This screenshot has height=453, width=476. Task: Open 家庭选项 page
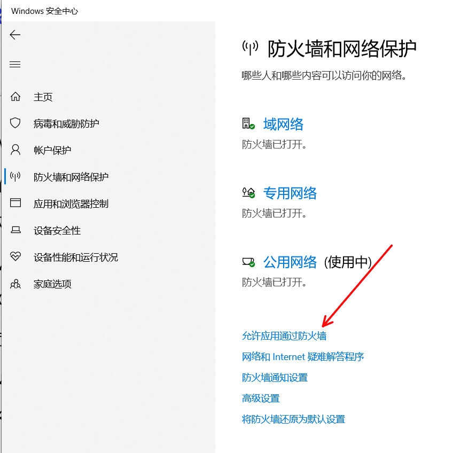coord(52,284)
